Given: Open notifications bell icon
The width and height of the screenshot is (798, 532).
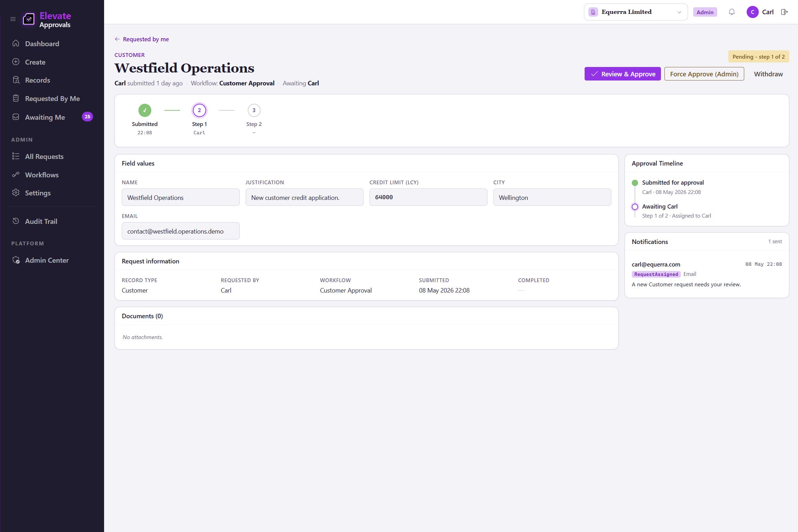Looking at the screenshot, I should pos(732,12).
